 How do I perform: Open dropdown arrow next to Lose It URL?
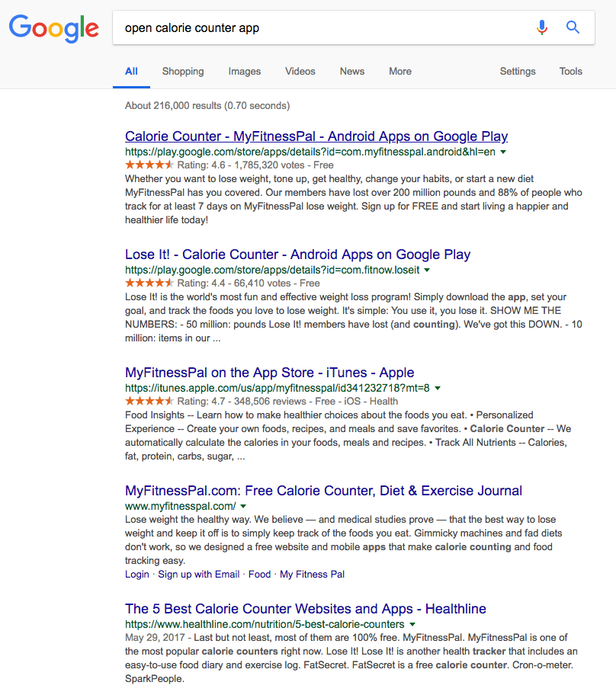[x=427, y=270]
